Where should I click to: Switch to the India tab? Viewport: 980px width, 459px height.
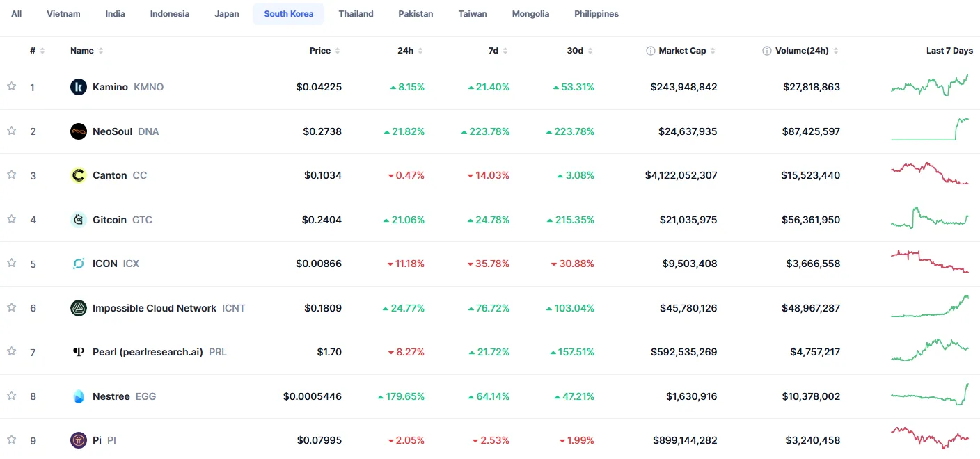tap(116, 14)
